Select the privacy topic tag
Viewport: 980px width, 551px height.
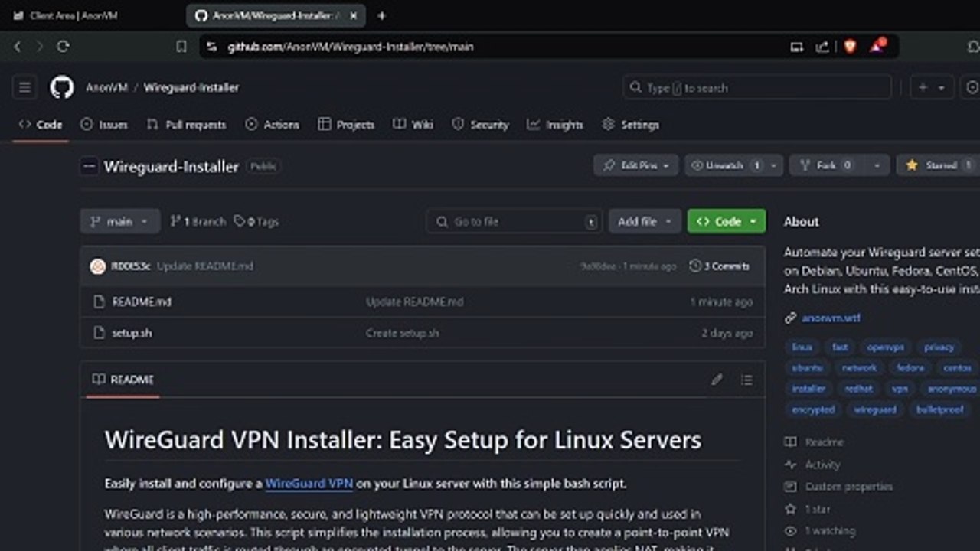(x=939, y=347)
